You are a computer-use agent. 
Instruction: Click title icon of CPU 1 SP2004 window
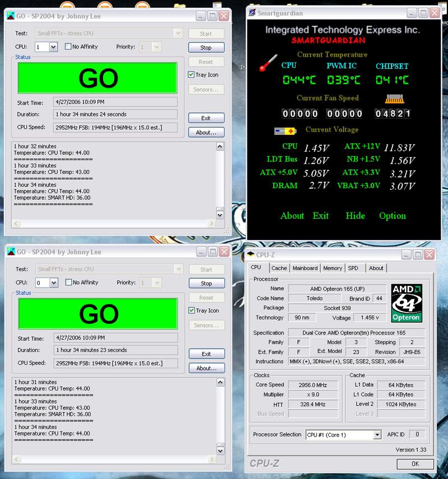point(11,16)
